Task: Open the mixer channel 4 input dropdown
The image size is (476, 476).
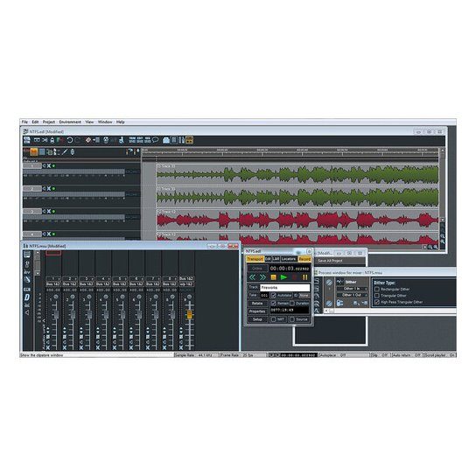Action: [x=103, y=278]
